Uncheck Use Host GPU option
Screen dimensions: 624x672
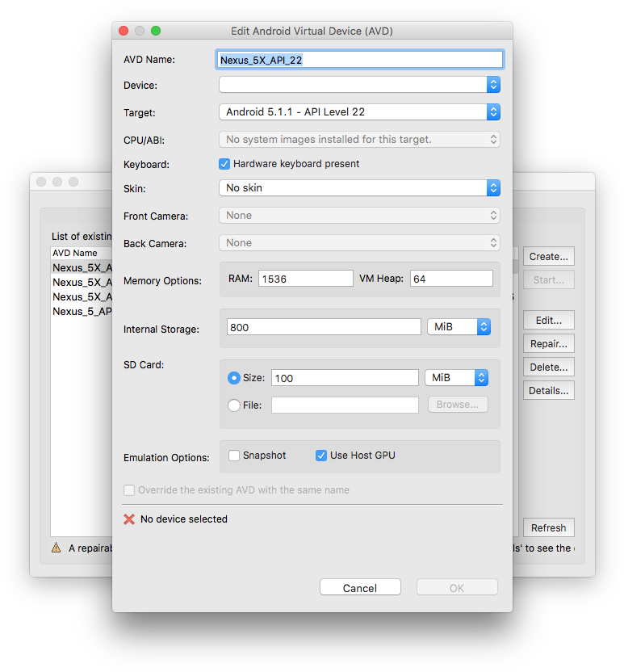[321, 456]
